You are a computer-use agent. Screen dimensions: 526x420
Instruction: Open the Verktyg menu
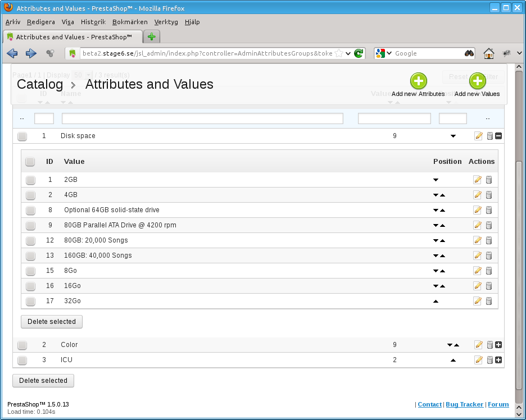(166, 22)
